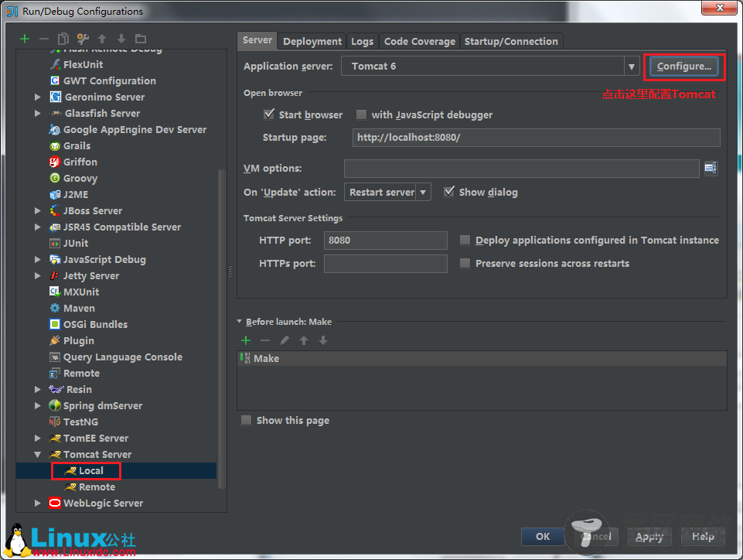This screenshot has width=743, height=560.
Task: Open the Code Coverage tab
Action: coord(419,41)
